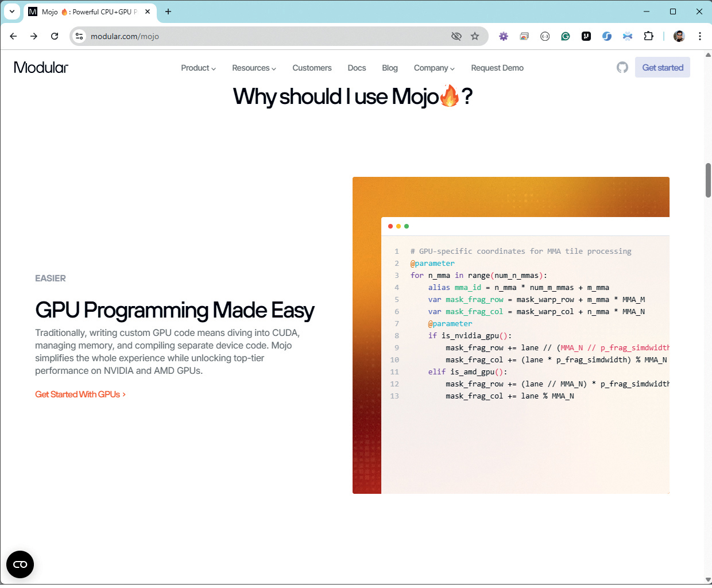Viewport: 712px width, 588px height.
Task: Expand the Company dropdown menu
Action: [x=434, y=68]
